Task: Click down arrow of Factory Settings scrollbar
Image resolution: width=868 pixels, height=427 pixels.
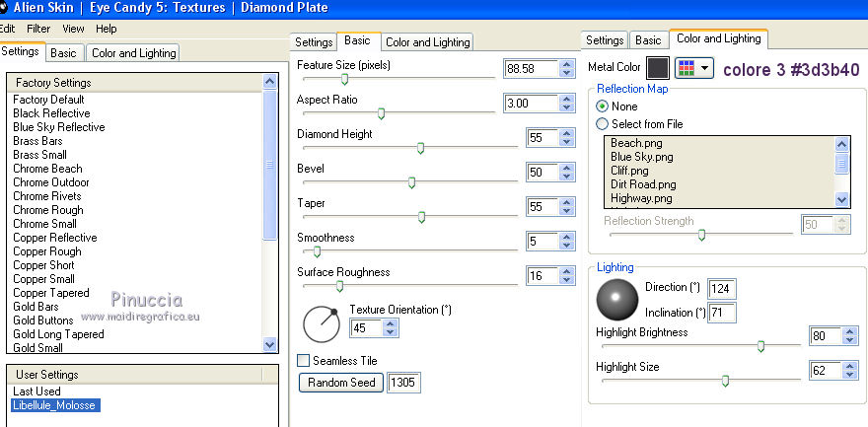Action: coord(269,345)
